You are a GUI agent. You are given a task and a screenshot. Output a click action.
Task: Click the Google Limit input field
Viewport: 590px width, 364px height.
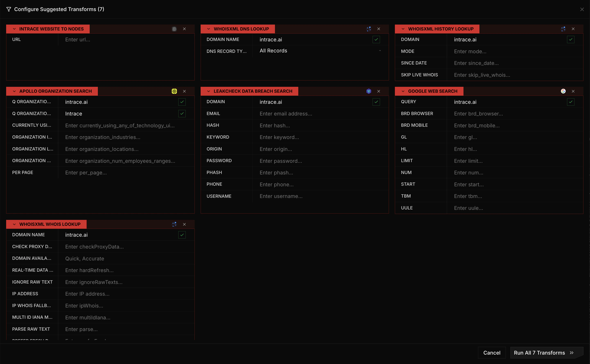tap(515, 161)
